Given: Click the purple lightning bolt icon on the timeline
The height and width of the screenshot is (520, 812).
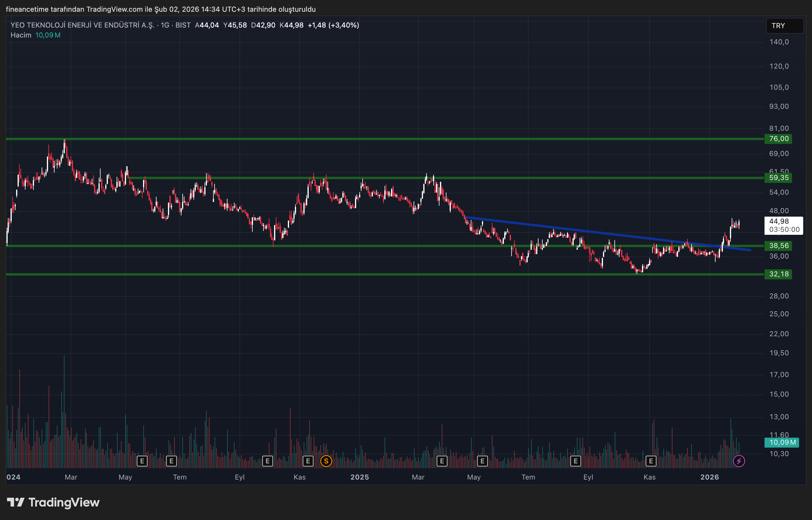Looking at the screenshot, I should coord(739,461).
